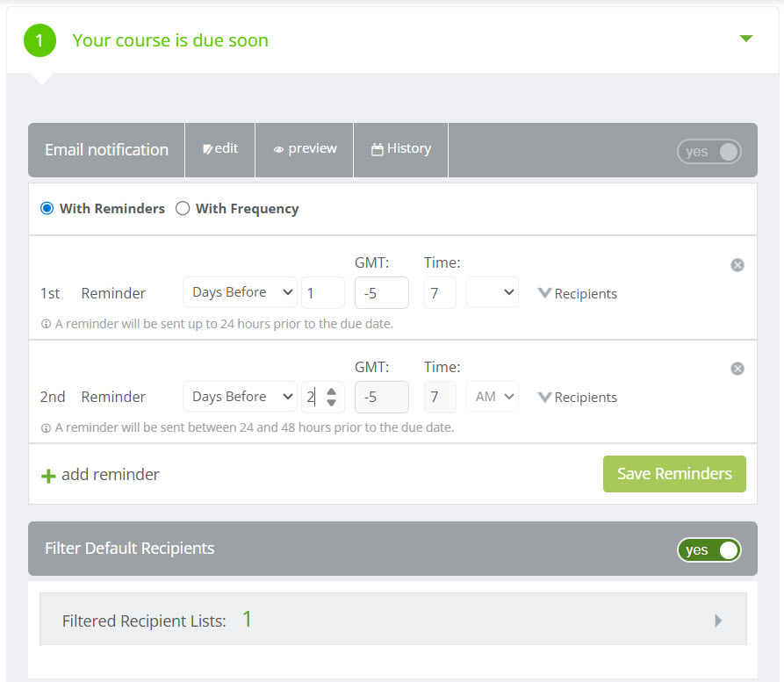Open the preview tab with eye icon
This screenshot has width=784, height=682.
pos(305,148)
